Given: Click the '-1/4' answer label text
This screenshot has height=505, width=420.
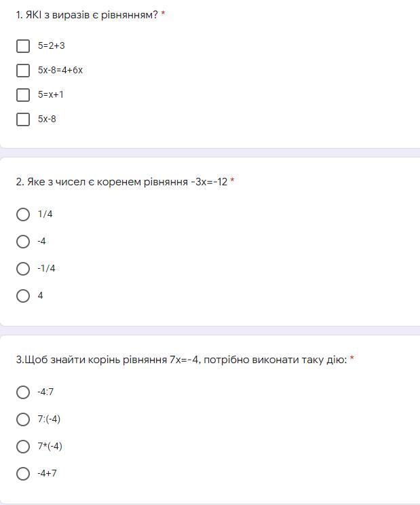Looking at the screenshot, I should pos(46,268).
